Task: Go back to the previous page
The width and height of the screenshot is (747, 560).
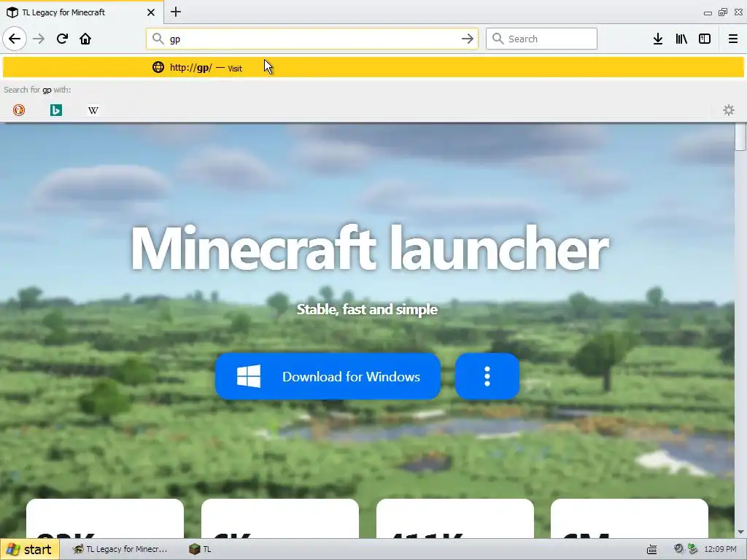Action: (15, 39)
